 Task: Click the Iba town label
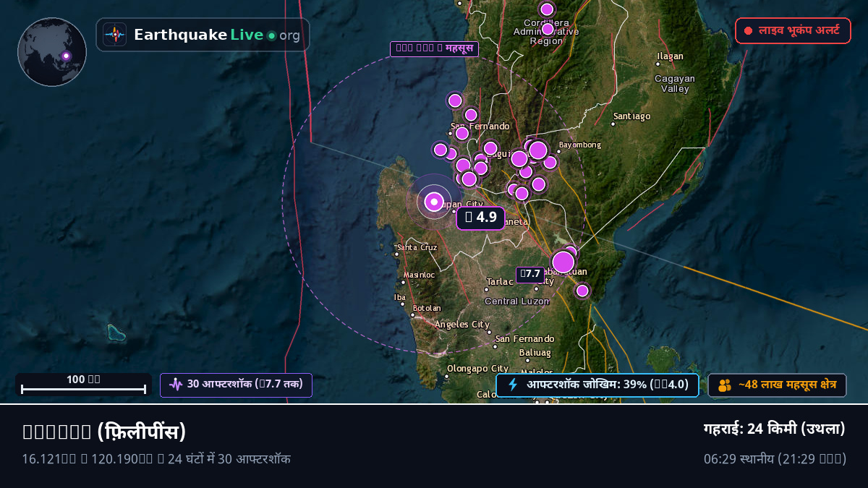click(x=399, y=297)
